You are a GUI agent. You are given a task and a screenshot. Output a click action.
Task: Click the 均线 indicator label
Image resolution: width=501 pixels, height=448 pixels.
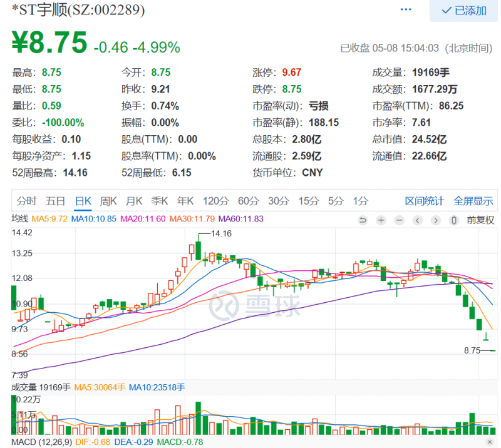click(x=20, y=219)
